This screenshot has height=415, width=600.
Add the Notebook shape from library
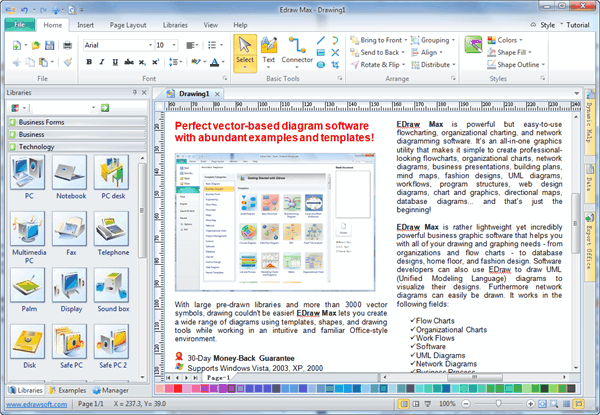click(x=71, y=174)
